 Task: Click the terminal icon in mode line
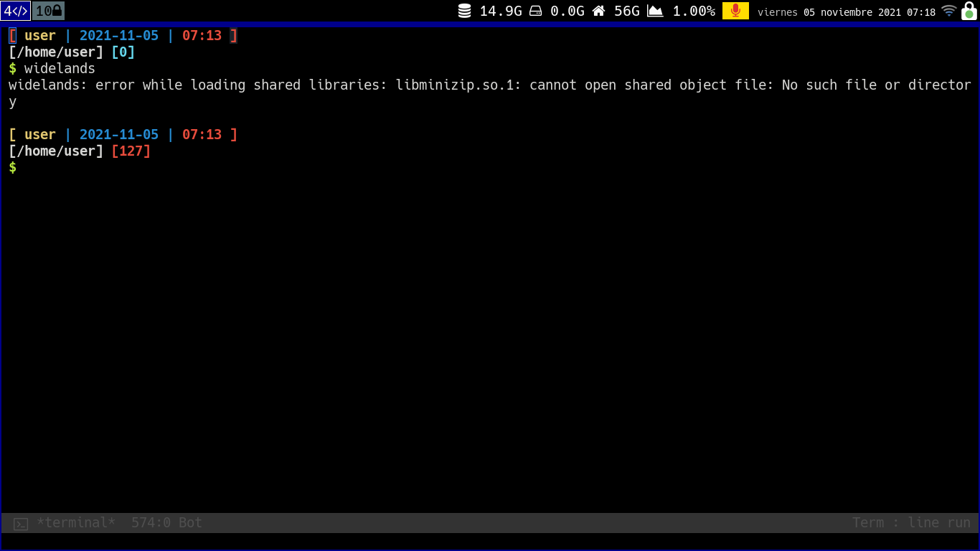(21, 524)
